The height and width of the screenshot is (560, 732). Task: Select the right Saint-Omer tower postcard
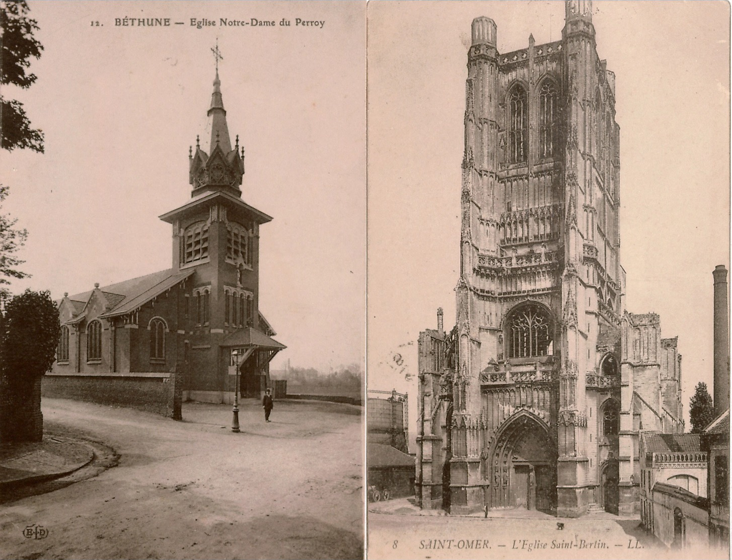tap(549, 280)
